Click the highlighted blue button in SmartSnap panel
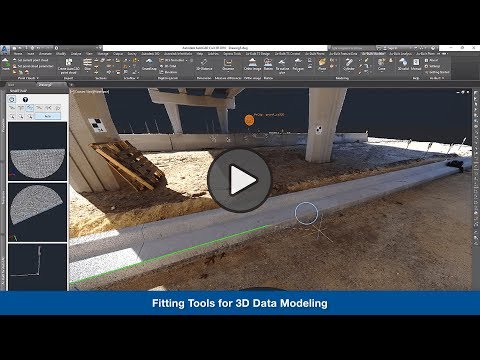Image resolution: width=480 pixels, height=360 pixels. click(48, 116)
